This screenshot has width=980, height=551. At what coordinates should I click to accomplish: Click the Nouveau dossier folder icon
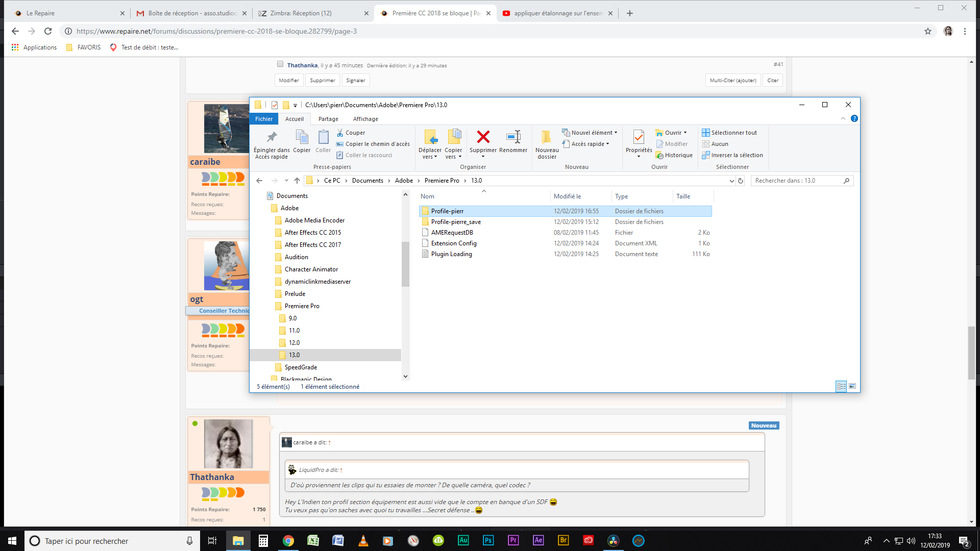click(547, 137)
